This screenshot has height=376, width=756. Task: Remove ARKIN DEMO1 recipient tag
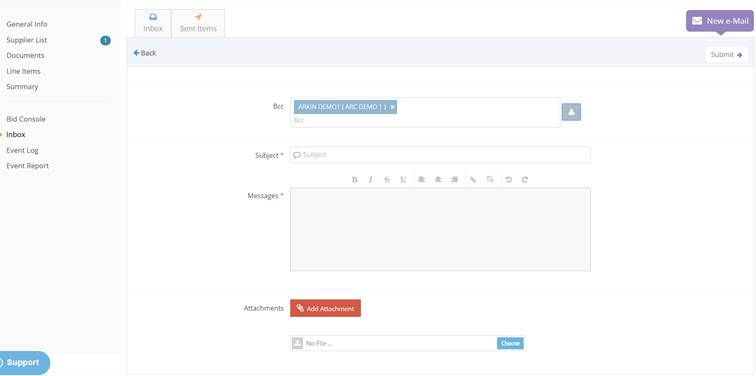pos(392,107)
